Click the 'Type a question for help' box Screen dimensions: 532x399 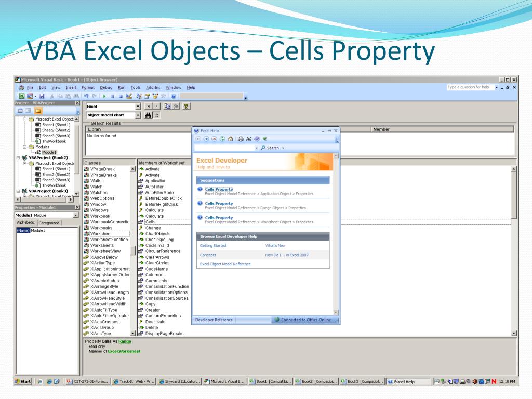(470, 87)
